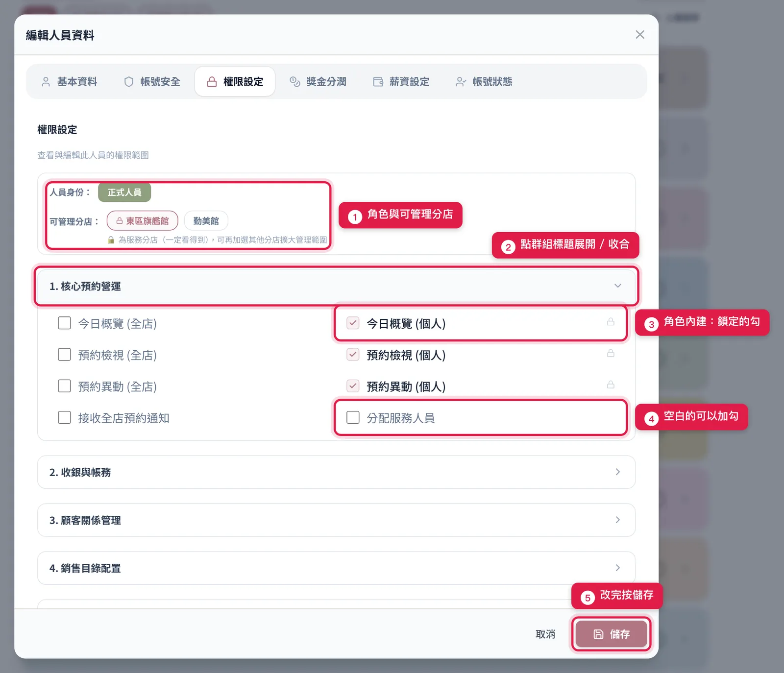This screenshot has width=784, height=673.
Task: Click the wallet icon on 薪資設定 tab
Action: point(378,82)
